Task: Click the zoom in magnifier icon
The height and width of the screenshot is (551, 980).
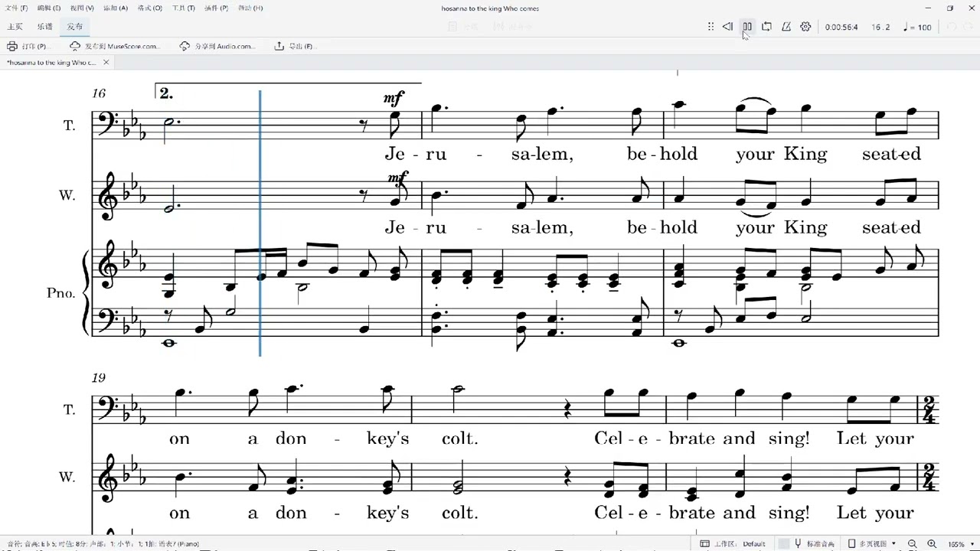Action: pos(931,544)
